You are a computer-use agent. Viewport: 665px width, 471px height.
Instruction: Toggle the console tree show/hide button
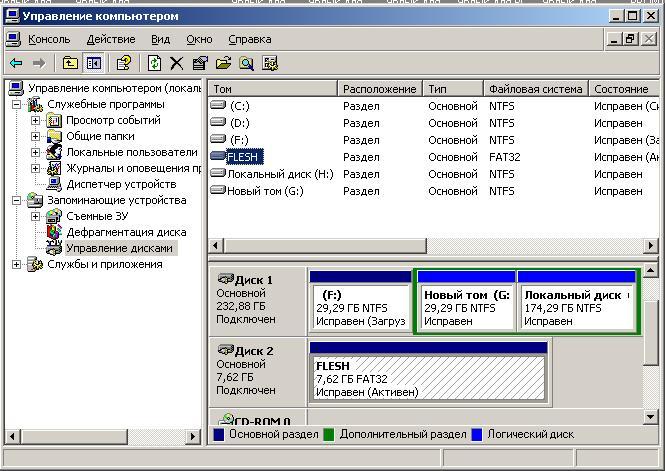point(93,63)
